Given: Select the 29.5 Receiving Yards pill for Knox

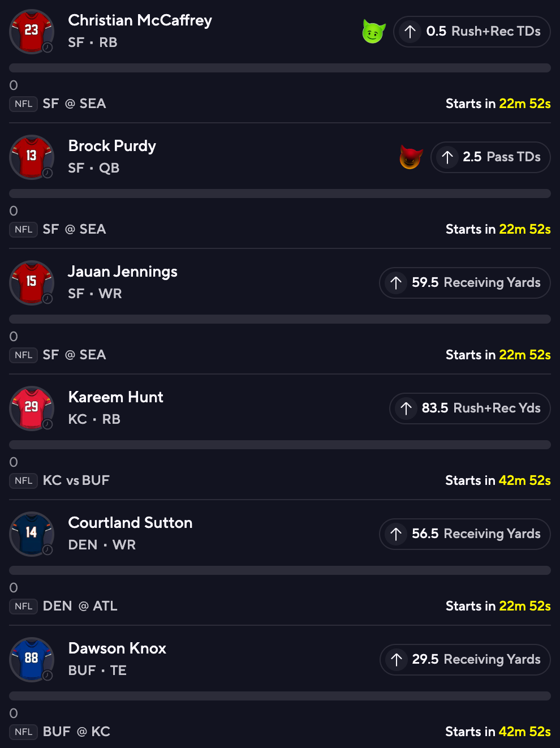Looking at the screenshot, I should point(465,660).
